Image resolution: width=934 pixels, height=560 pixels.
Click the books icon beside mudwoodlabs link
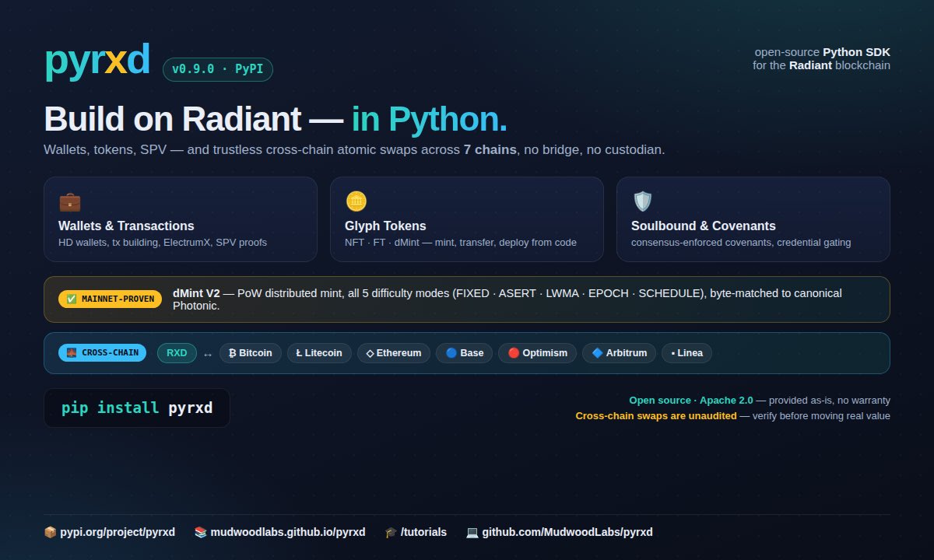coord(201,533)
